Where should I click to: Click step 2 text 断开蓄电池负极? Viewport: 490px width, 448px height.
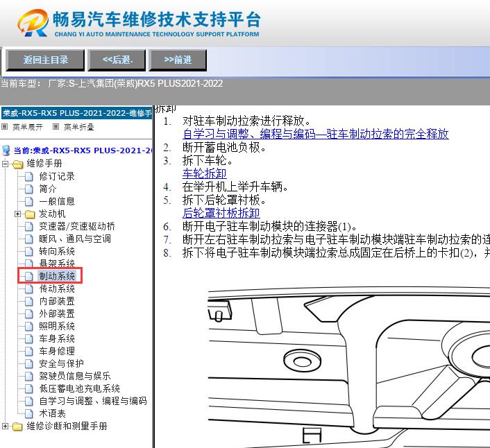coord(224,147)
